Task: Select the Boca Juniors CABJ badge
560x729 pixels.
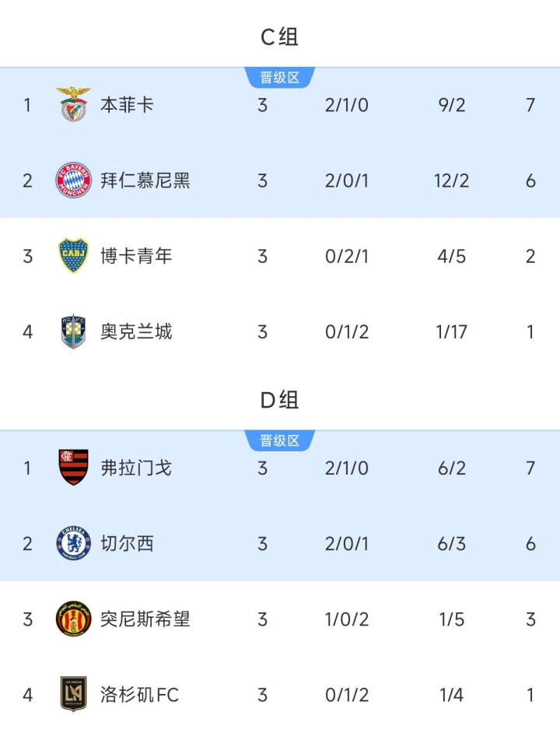Action: click(x=73, y=256)
